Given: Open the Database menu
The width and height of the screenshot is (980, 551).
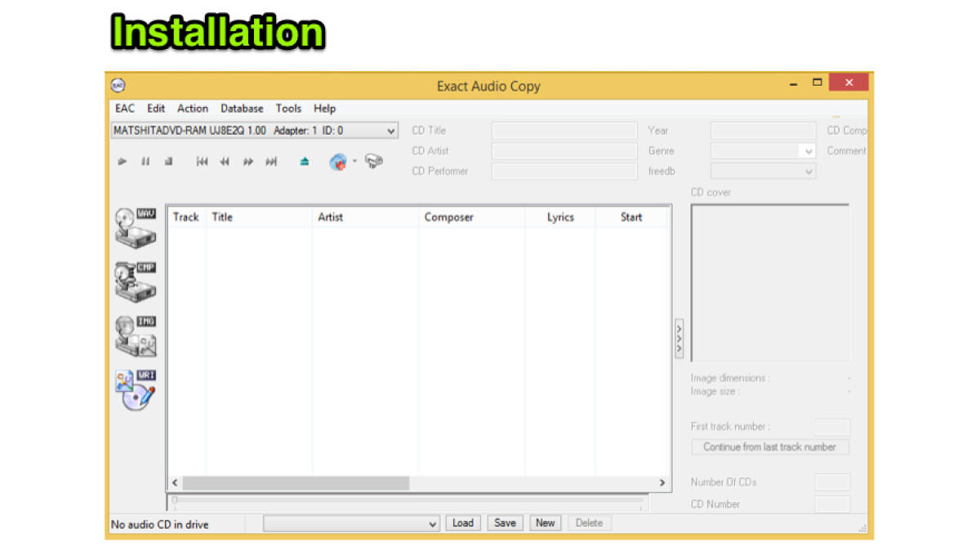Looking at the screenshot, I should click(242, 109).
